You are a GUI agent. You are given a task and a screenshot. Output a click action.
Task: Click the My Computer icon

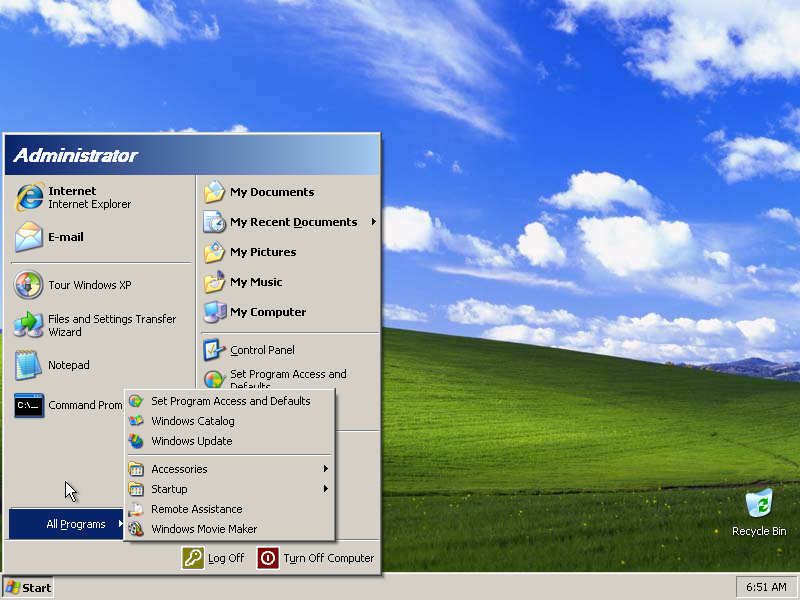[214, 312]
